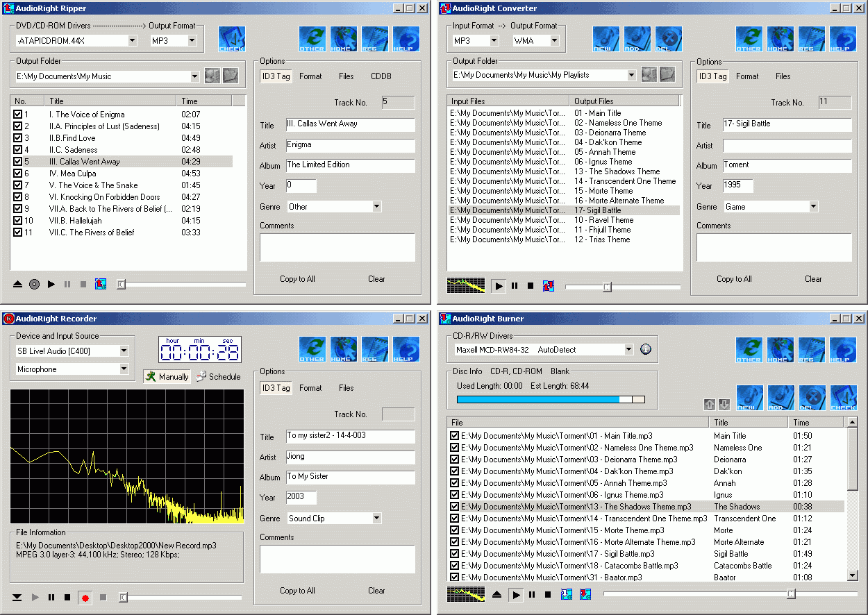This screenshot has height=615, width=868.
Task: Click Play button in Converter window
Action: pyautogui.click(x=499, y=285)
